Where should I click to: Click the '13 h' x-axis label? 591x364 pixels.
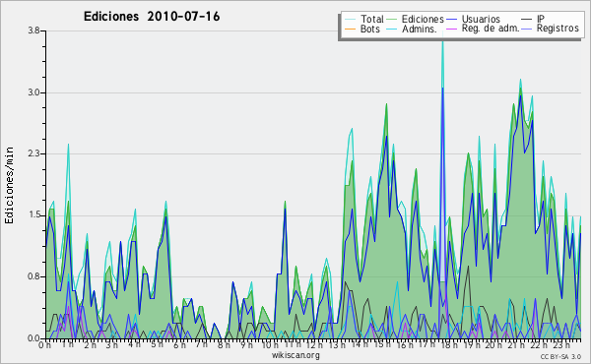click(x=337, y=344)
